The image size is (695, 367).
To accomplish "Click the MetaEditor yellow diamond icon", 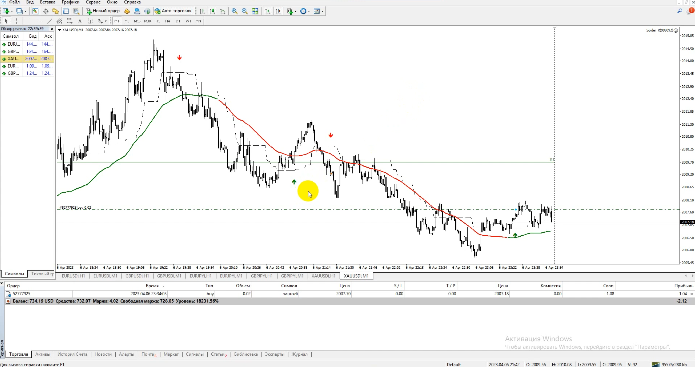I will click(x=127, y=11).
